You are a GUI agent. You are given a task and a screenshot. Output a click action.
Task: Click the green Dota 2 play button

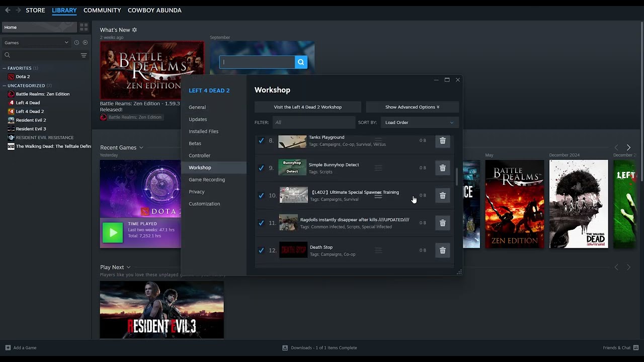pyautogui.click(x=113, y=233)
